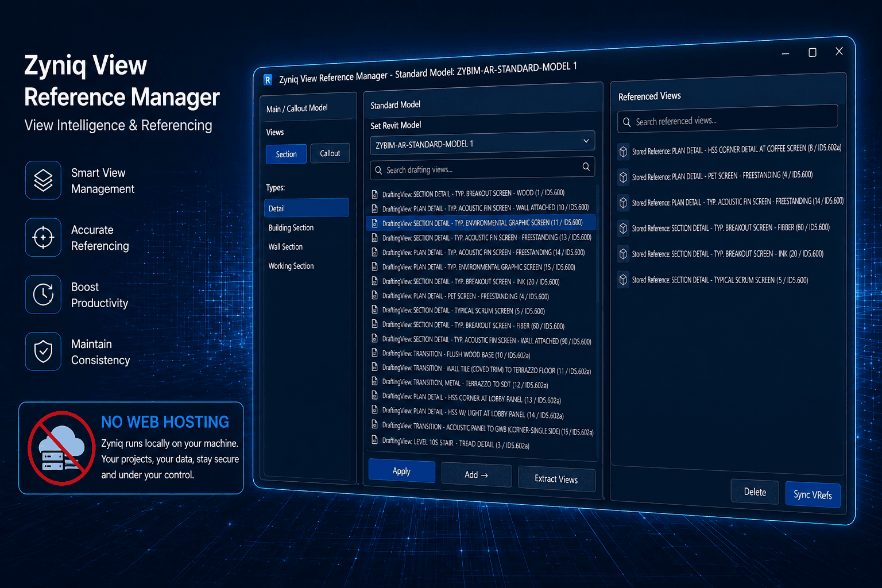Click the Search drafting views field
The image size is (882, 588).
[482, 168]
